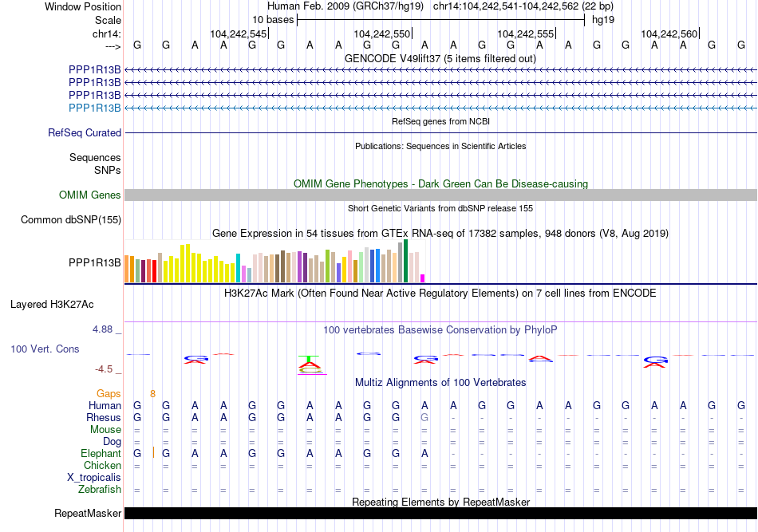Open the OMIM Genes track label
The image size is (758, 532).
90,195
